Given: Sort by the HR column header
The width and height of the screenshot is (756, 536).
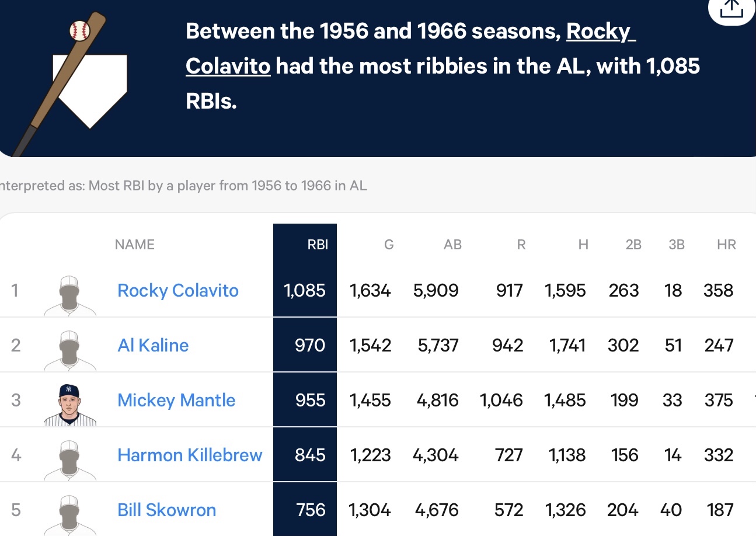Looking at the screenshot, I should (726, 245).
